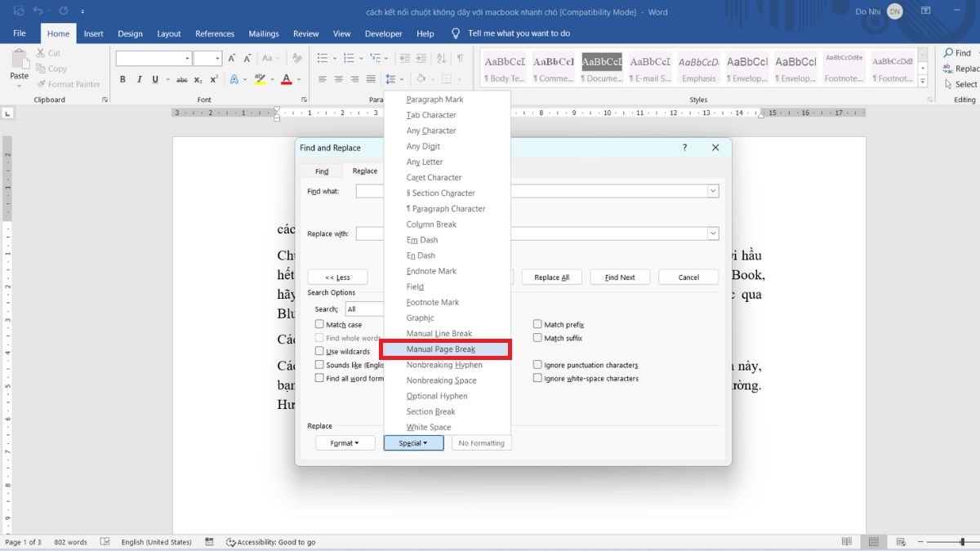This screenshot has height=551, width=980.
Task: Switch to Read Mode view in the status bar
Action: pyautogui.click(x=847, y=542)
